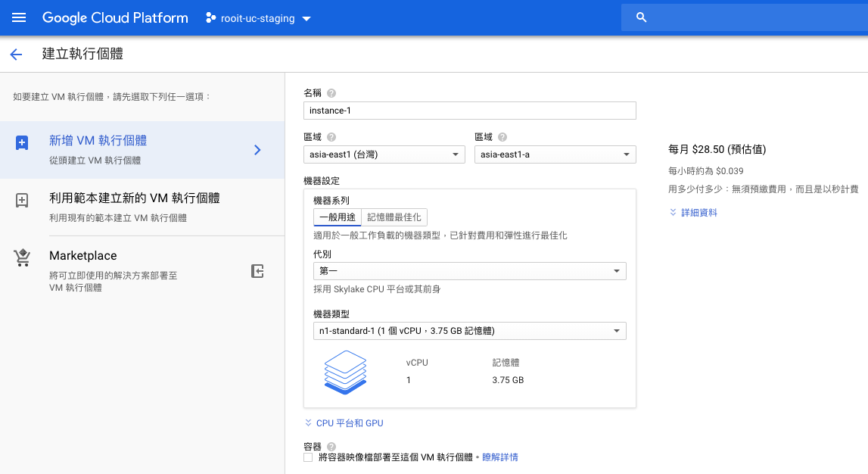Select the 一般用途 machine series tab
Screen dimensions: 868x474
[338, 217]
